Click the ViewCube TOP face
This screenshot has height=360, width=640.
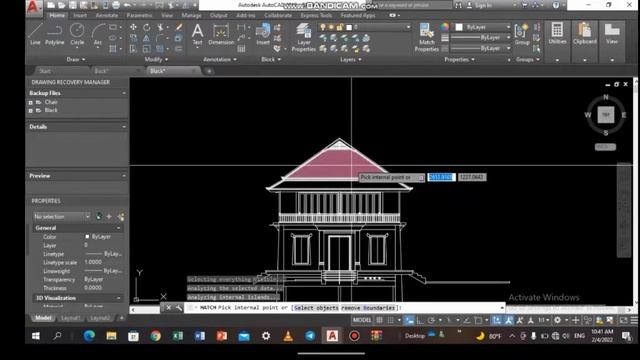[x=606, y=115]
